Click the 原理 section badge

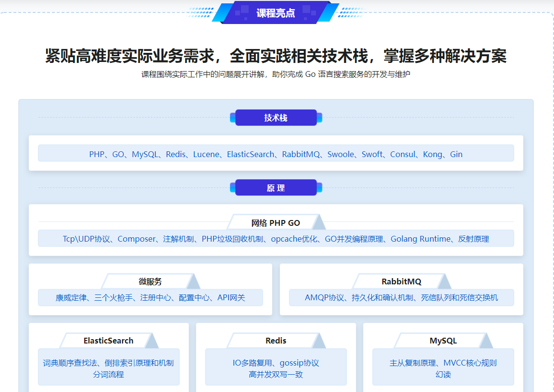pos(276,188)
